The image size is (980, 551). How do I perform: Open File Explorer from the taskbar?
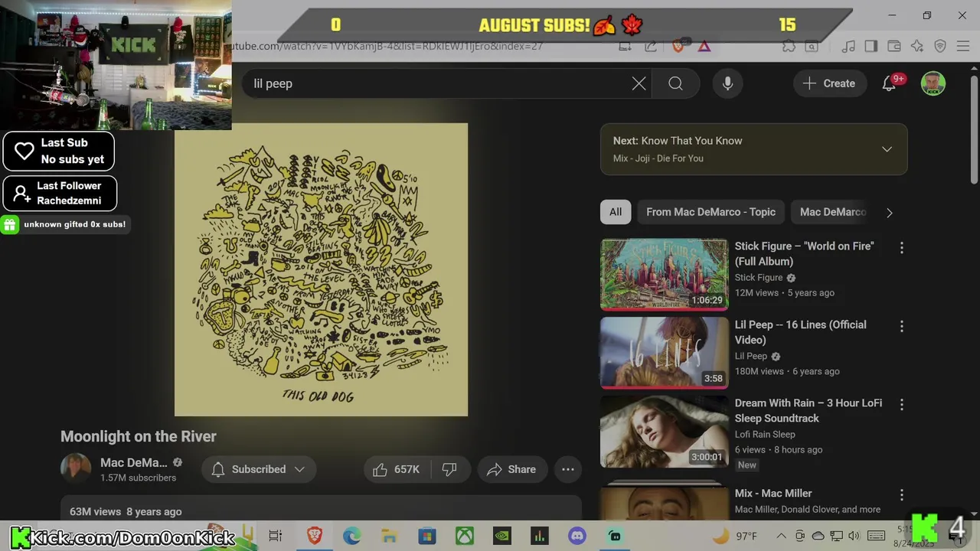[389, 536]
